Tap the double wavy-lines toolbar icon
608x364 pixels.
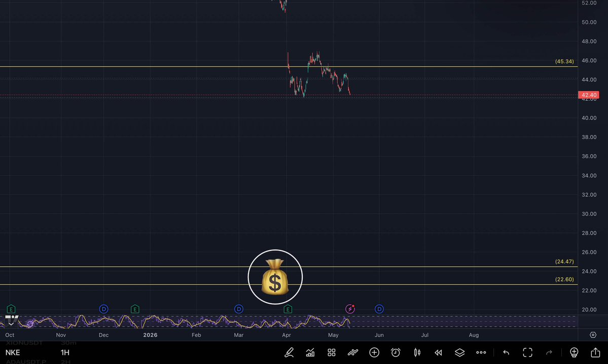click(x=353, y=352)
